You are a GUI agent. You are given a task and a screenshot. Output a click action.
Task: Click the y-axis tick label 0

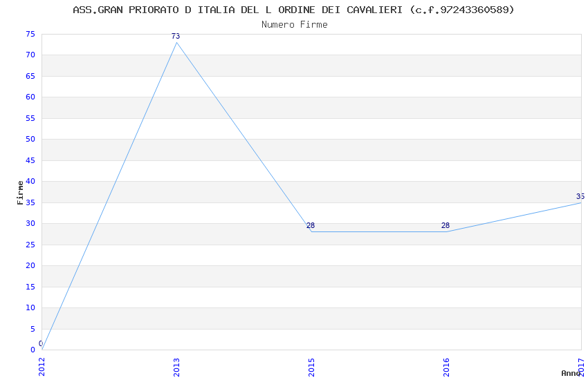click(x=33, y=350)
